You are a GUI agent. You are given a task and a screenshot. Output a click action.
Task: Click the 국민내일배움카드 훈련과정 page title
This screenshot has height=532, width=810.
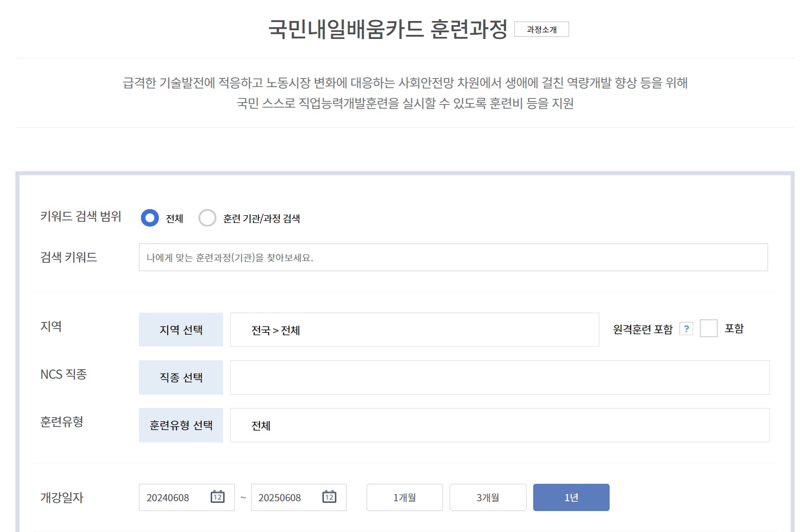click(388, 29)
